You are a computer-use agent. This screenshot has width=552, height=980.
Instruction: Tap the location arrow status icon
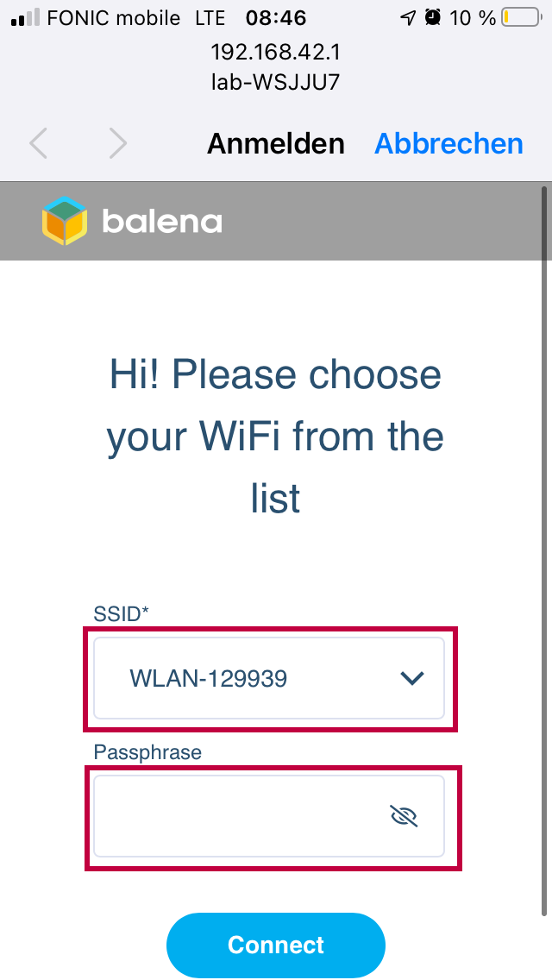coord(408,17)
